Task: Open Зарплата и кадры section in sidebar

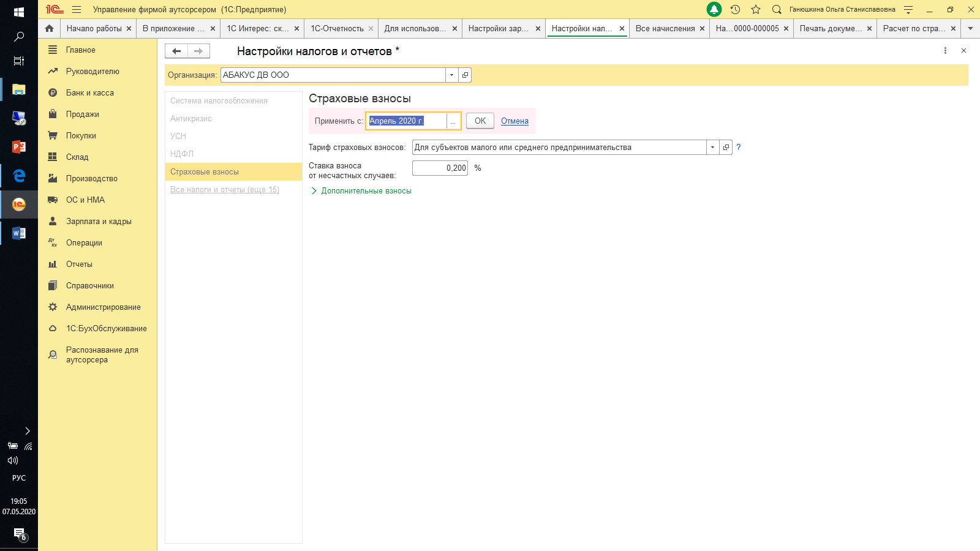Action: 99,221
